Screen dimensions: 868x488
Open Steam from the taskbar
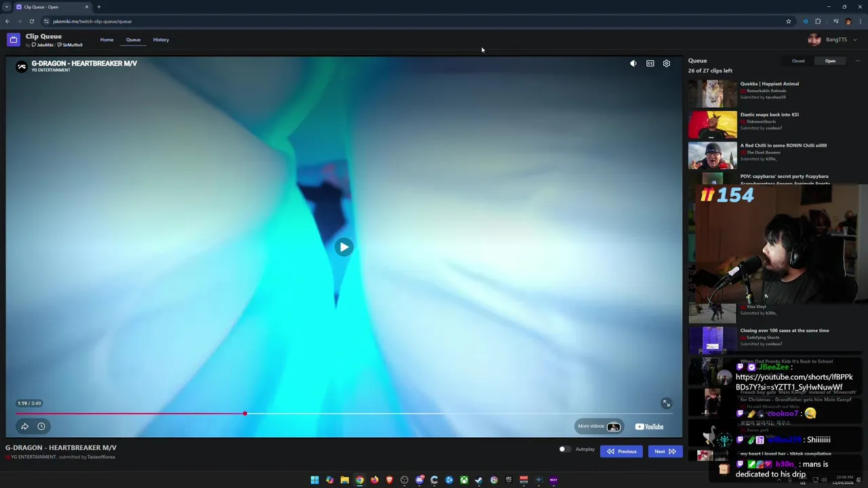[x=479, y=480]
